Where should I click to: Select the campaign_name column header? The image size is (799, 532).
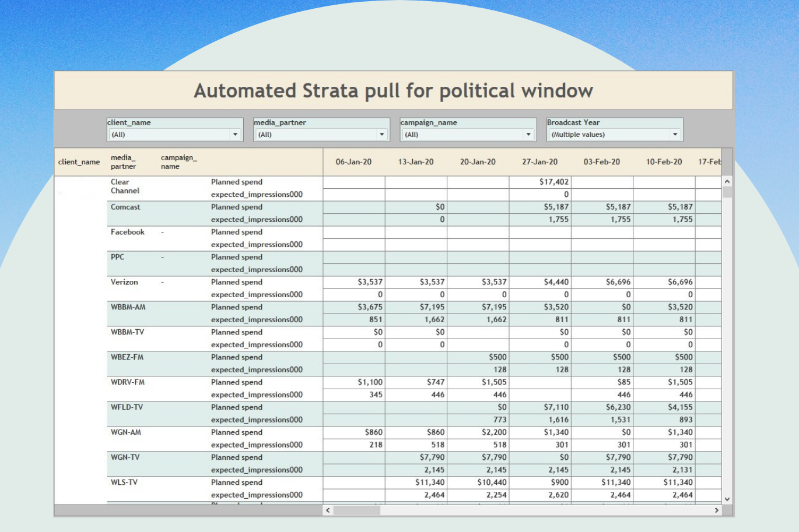point(179,162)
